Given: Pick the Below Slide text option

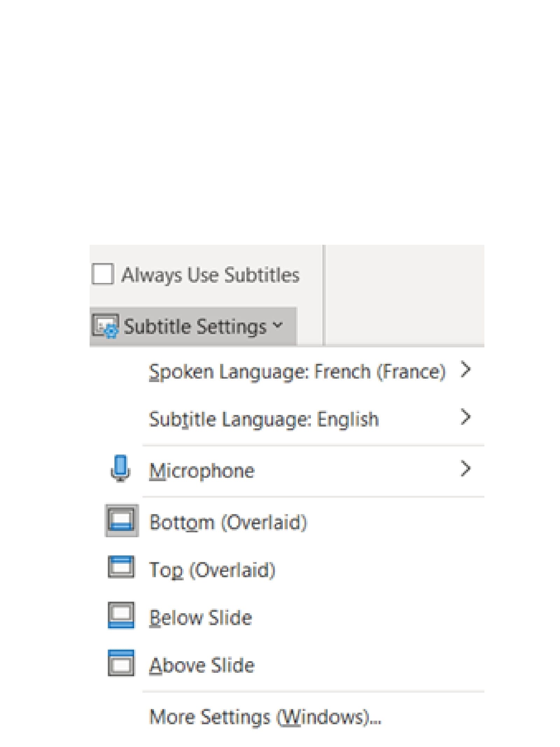Looking at the screenshot, I should 201,617.
